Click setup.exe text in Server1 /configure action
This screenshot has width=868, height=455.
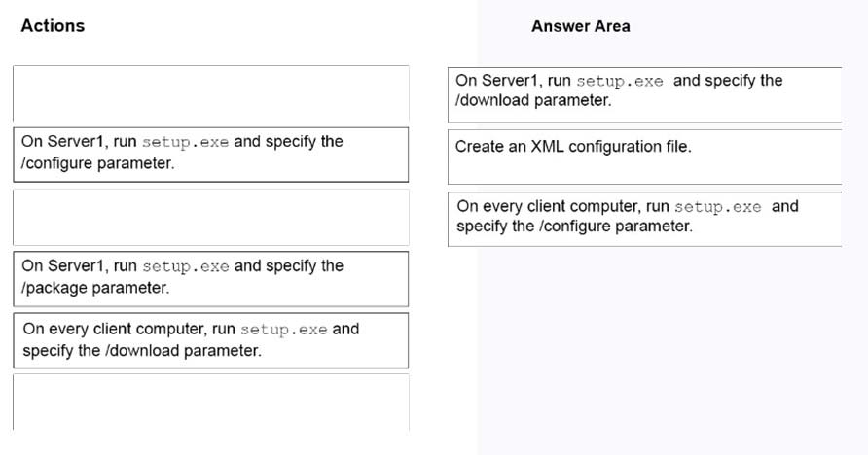(186, 142)
